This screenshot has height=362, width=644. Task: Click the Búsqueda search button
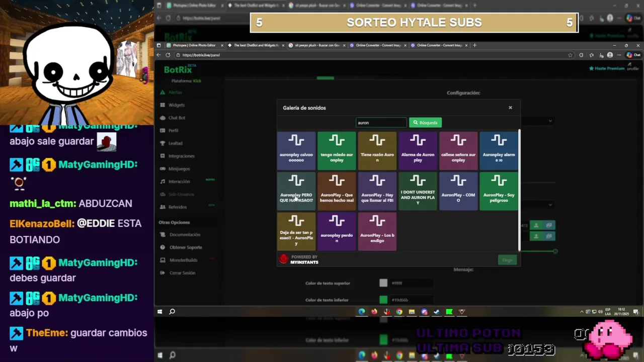tap(425, 122)
